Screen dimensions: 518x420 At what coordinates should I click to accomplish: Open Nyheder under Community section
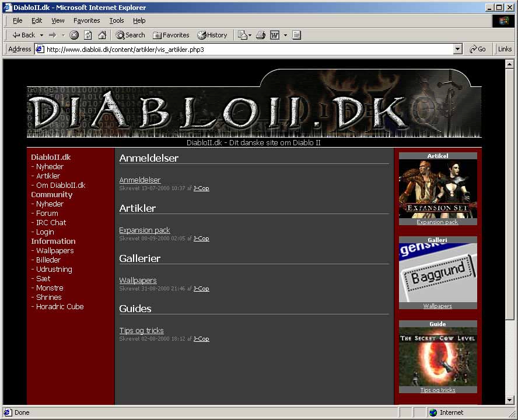pos(50,204)
